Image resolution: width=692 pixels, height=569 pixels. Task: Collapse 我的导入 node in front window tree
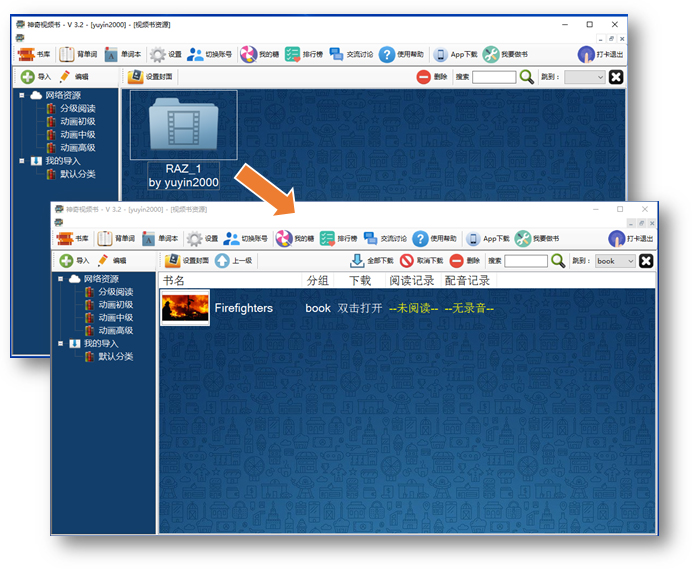60,343
